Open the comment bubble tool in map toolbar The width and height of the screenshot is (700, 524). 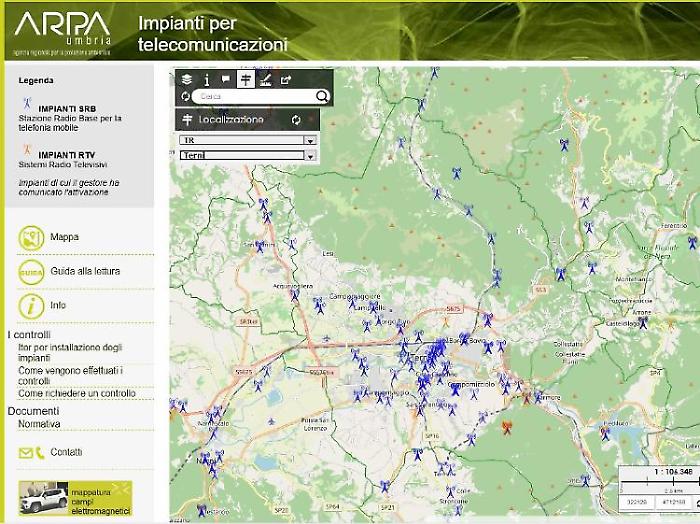(226, 79)
